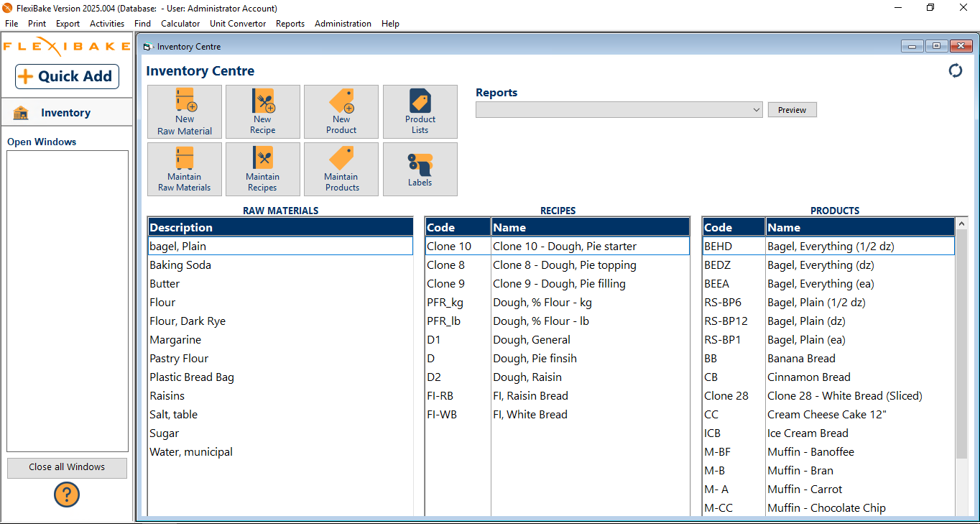This screenshot has height=524, width=980.
Task: Open Maintain Raw Materials
Action: 185,169
